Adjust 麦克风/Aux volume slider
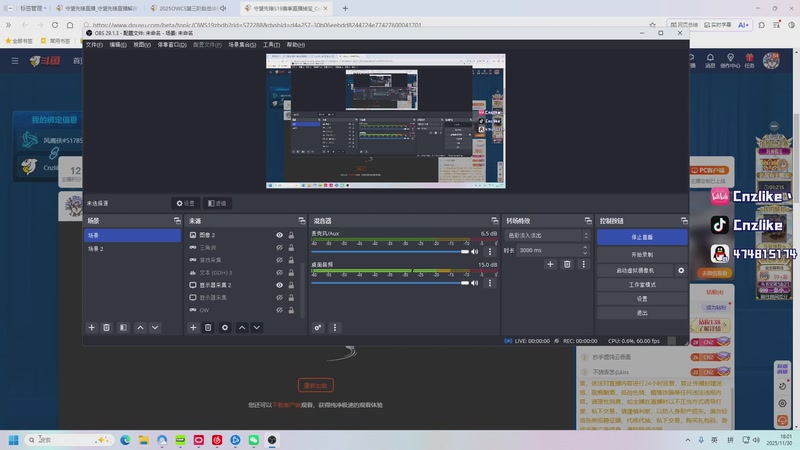The width and height of the screenshot is (800, 450). [x=390, y=252]
